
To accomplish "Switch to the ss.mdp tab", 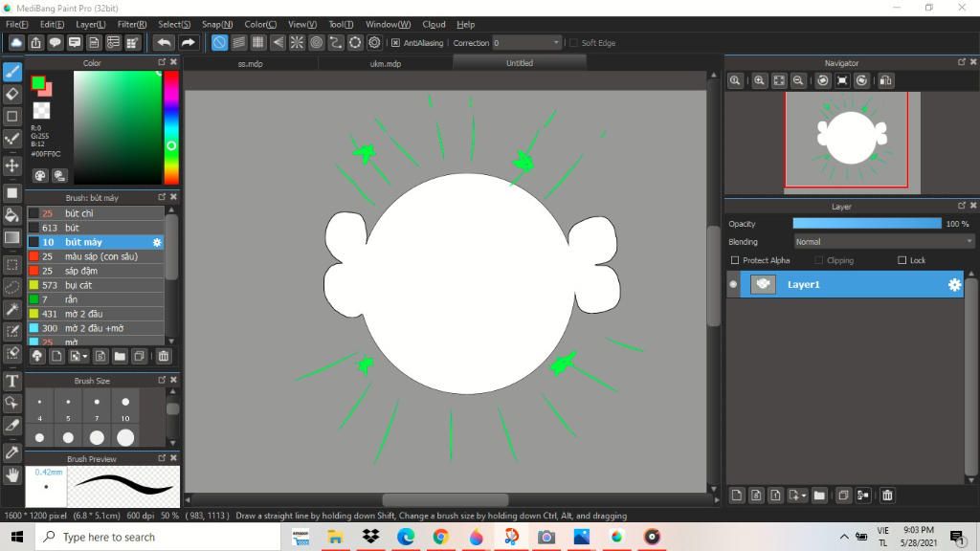I will pos(250,64).
